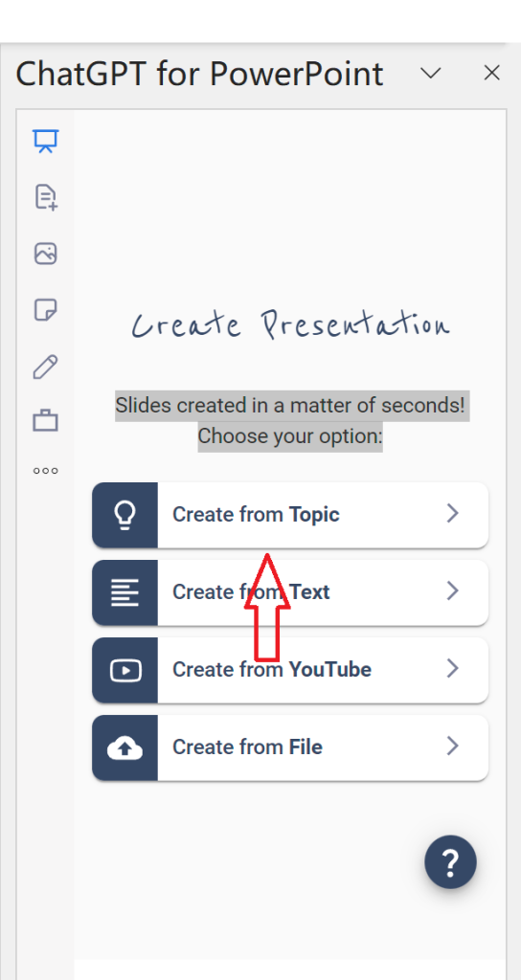Viewport: 521px width, 980px height.
Task: Click the cloud upload icon tile
Action: (x=125, y=747)
